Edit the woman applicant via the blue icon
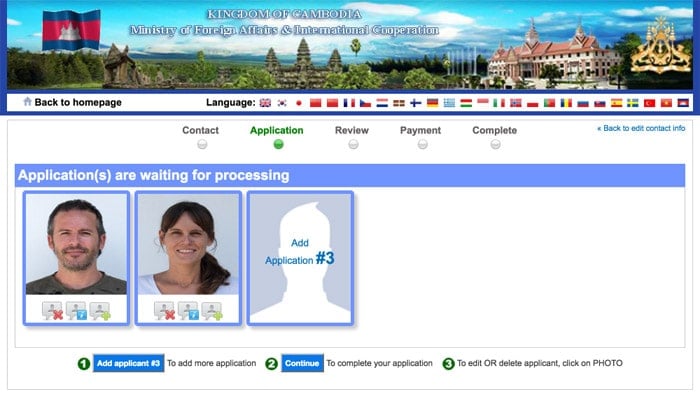The width and height of the screenshot is (700, 394). 188,311
